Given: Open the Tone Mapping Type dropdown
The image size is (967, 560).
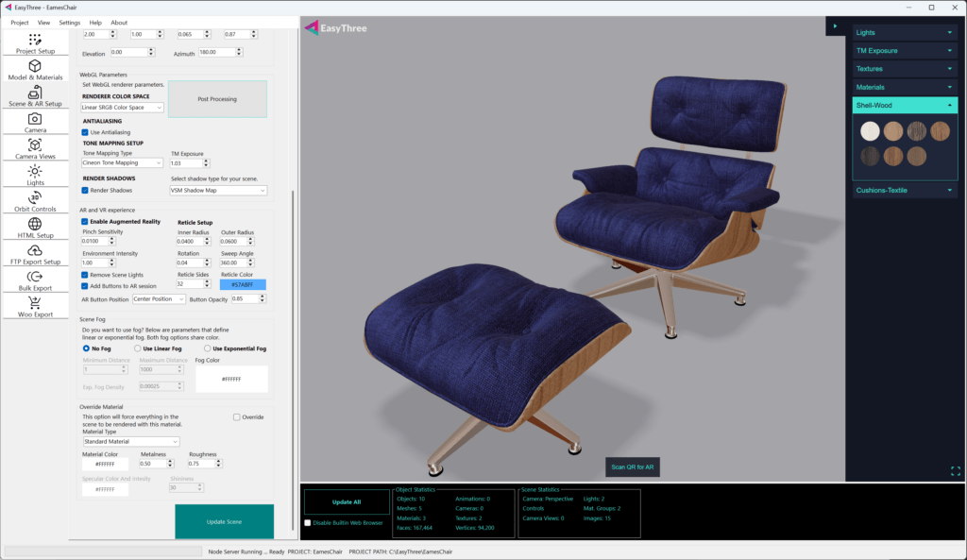Looking at the screenshot, I should (x=123, y=162).
